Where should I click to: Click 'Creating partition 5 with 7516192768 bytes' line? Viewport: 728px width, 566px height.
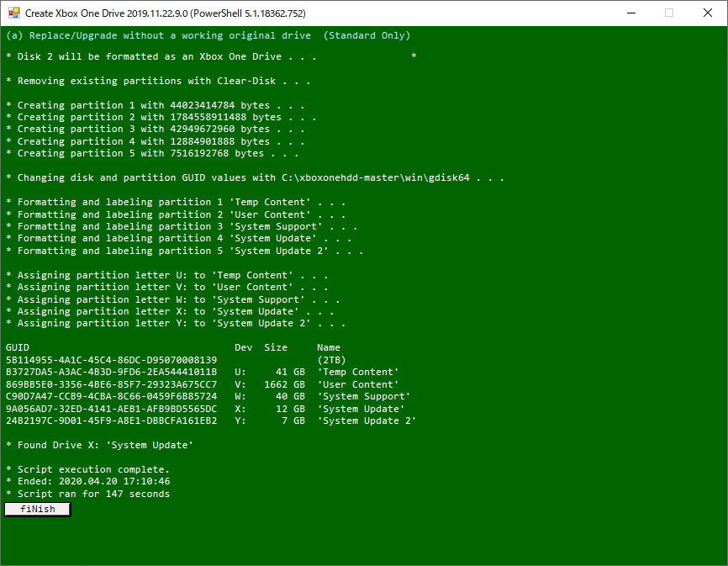click(x=152, y=154)
